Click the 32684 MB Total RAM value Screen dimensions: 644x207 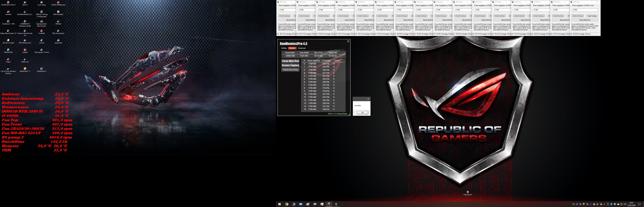290,56
